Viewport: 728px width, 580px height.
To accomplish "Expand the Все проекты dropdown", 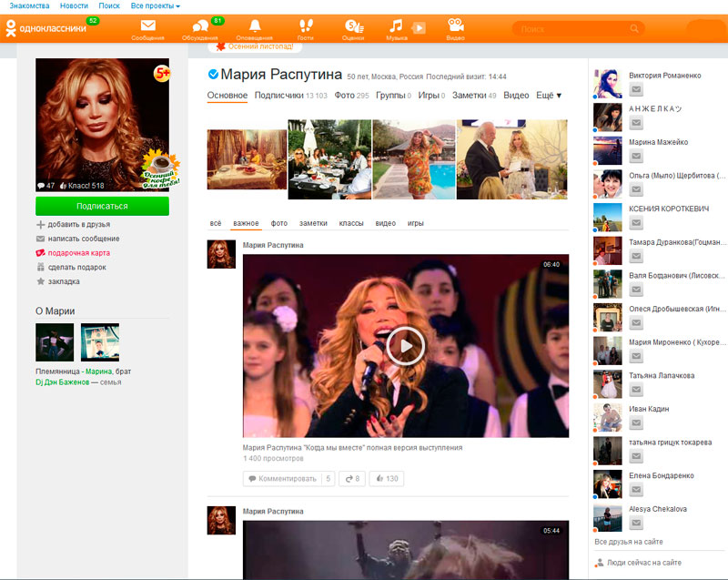I will 156,6.
